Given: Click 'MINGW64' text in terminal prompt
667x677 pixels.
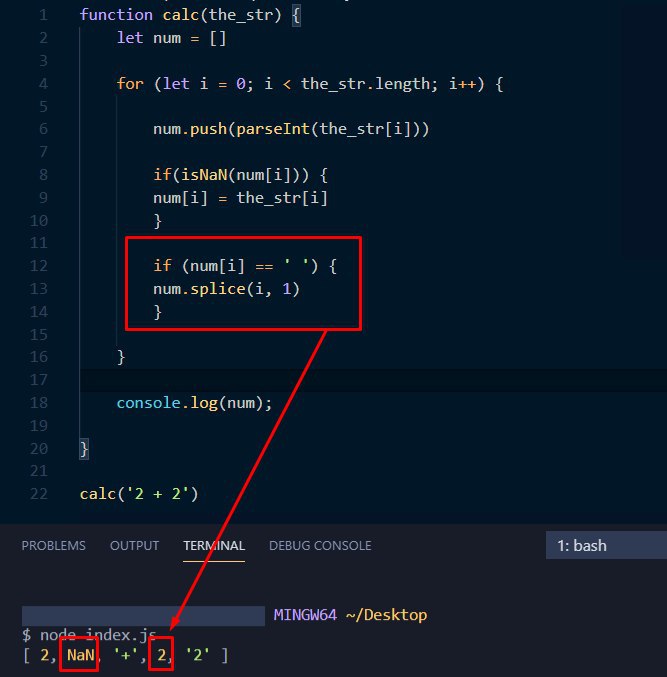Looking at the screenshot, I should (x=305, y=615).
